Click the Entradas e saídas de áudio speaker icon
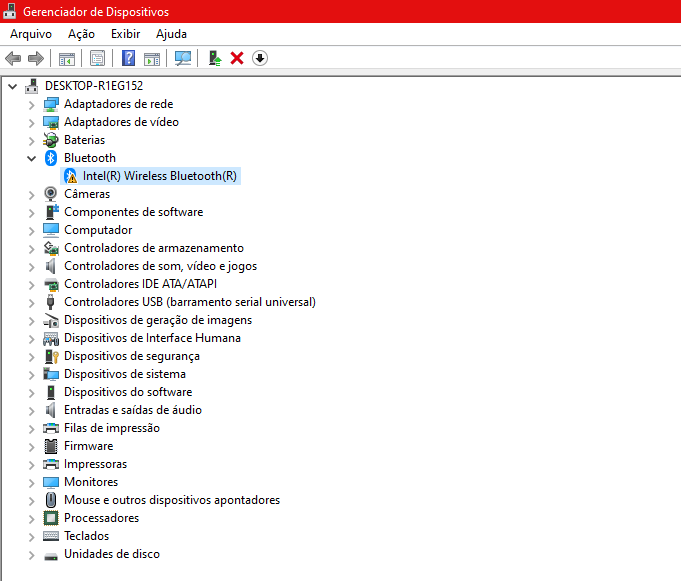Image resolution: width=681 pixels, height=581 pixels. (x=50, y=410)
